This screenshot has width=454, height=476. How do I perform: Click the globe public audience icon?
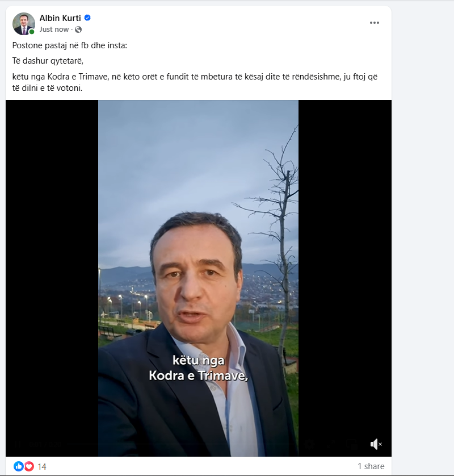[x=78, y=30]
